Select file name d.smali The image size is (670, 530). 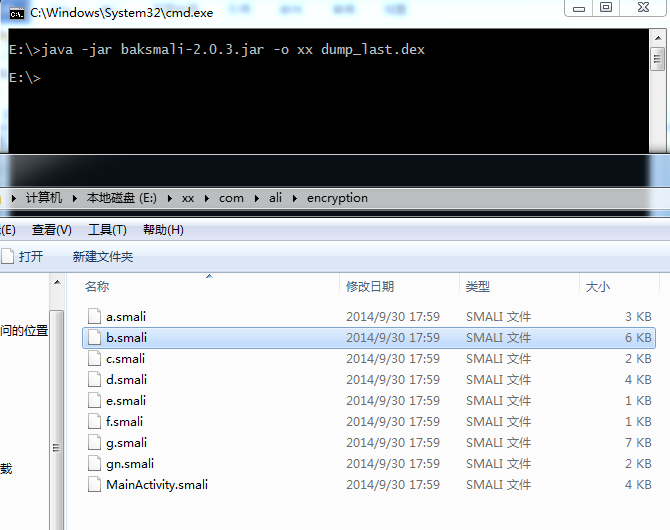126,380
